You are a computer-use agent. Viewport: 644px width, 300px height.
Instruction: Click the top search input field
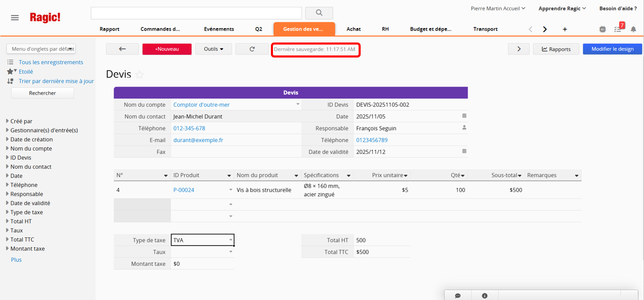click(x=196, y=13)
